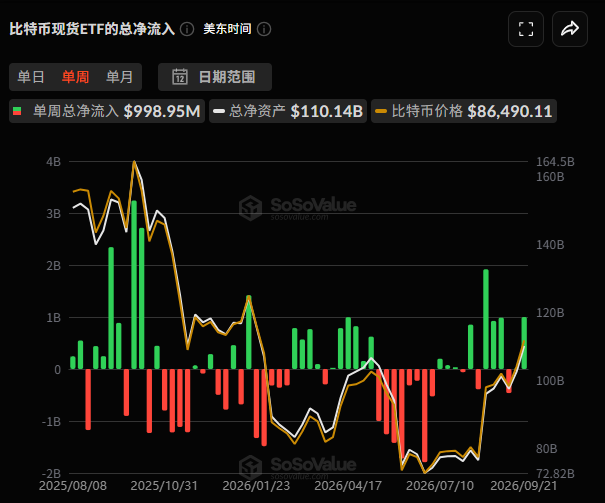Click left axis label -1B
The width and height of the screenshot is (605, 503).
coord(51,422)
